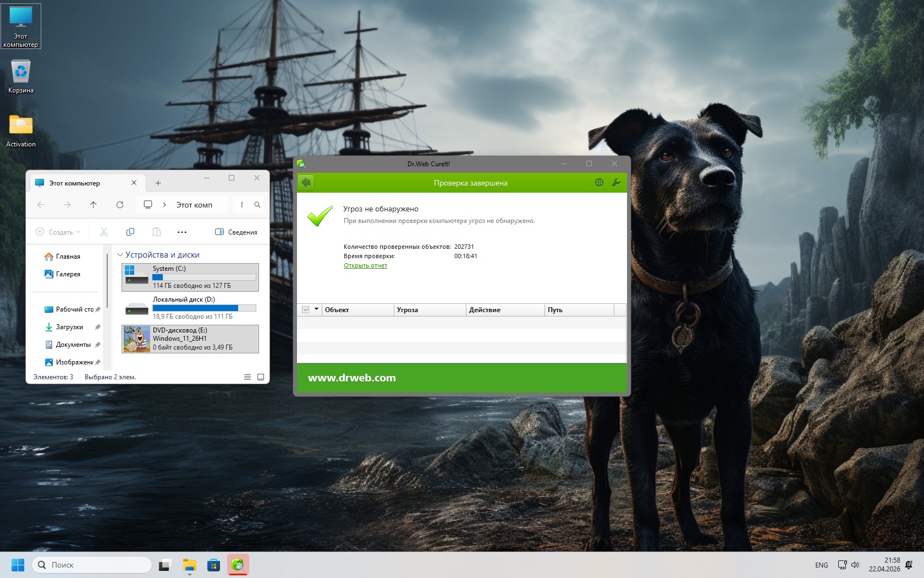Open Dr.Web language globe icon
Image resolution: width=924 pixels, height=578 pixels.
click(599, 183)
